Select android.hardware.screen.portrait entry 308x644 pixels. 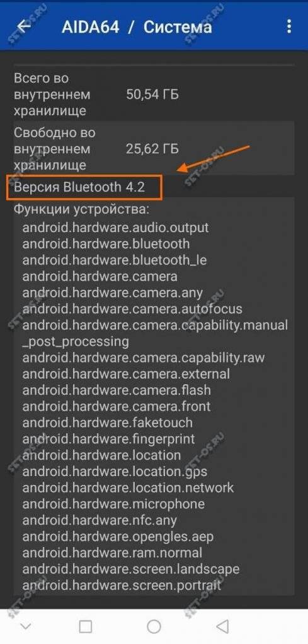coord(122,586)
